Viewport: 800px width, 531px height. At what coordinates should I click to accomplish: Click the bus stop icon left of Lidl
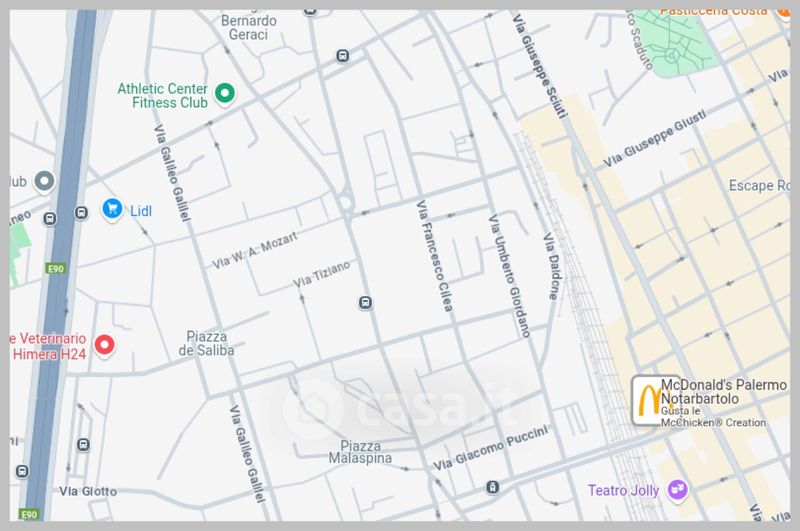click(x=81, y=213)
